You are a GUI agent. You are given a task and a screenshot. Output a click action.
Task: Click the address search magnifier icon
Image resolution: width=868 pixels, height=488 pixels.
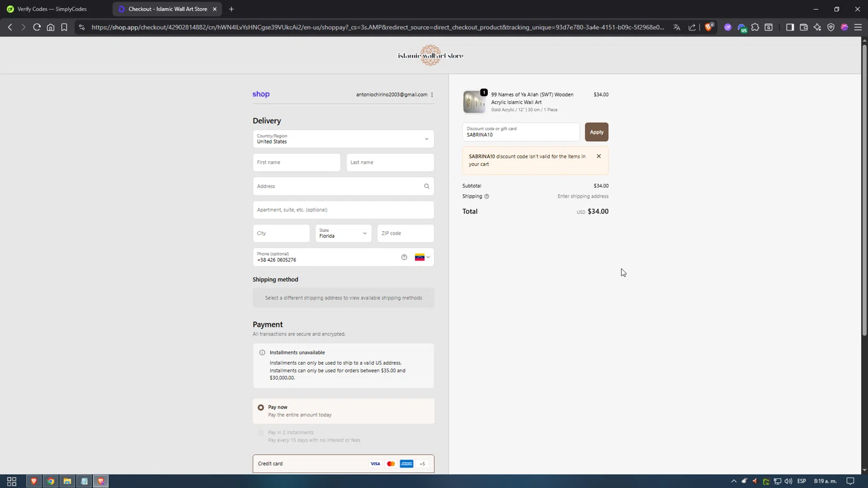pos(426,186)
